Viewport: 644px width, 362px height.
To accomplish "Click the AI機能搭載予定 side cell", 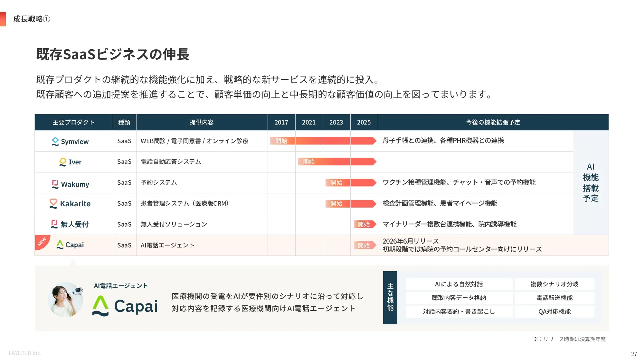I will tap(591, 182).
